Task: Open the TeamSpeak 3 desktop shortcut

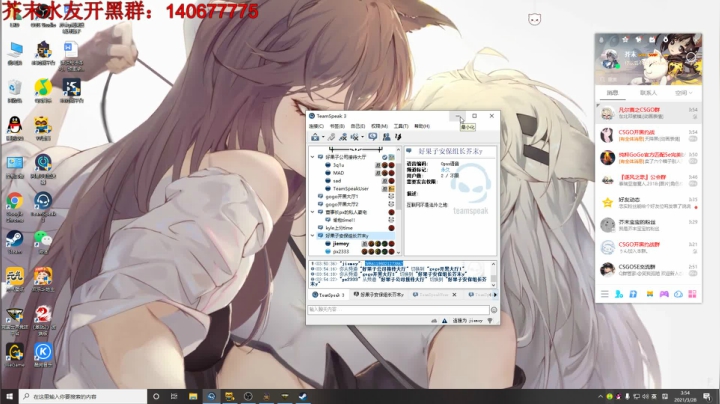Action: [x=43, y=206]
